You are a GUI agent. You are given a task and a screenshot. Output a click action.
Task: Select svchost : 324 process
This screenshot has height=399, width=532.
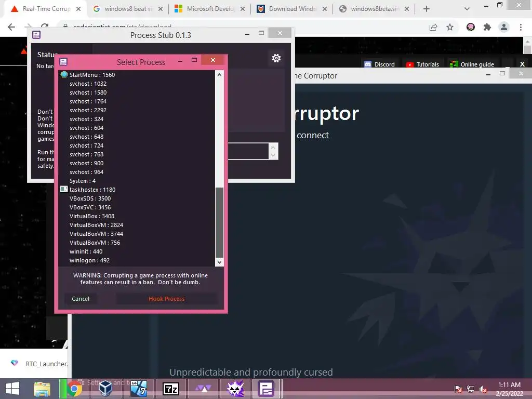coord(137,119)
